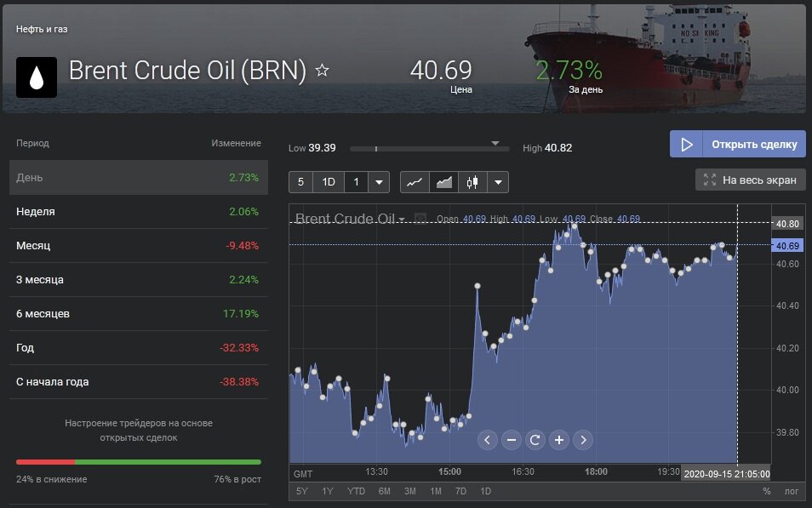Select the YTD range tab

click(356, 492)
